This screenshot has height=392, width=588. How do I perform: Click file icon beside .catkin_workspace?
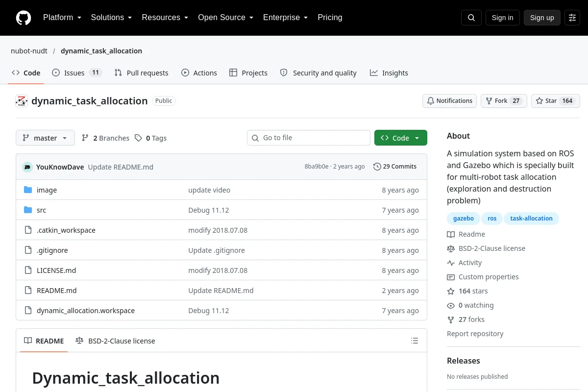(28, 230)
